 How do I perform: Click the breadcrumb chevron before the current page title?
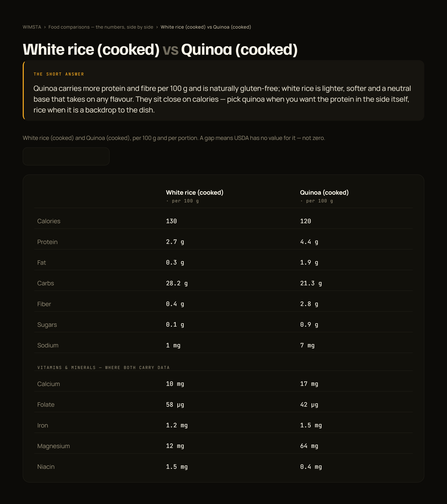[x=157, y=27]
